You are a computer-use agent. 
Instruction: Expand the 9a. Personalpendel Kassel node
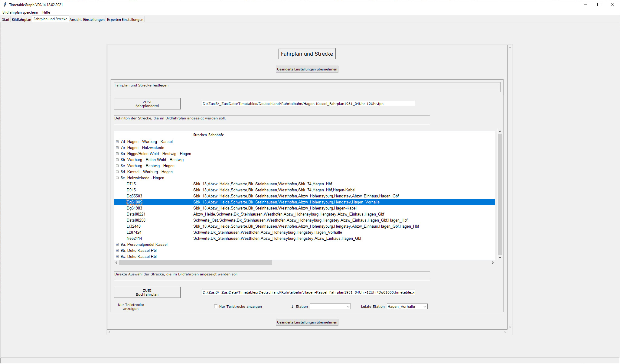pyautogui.click(x=117, y=244)
